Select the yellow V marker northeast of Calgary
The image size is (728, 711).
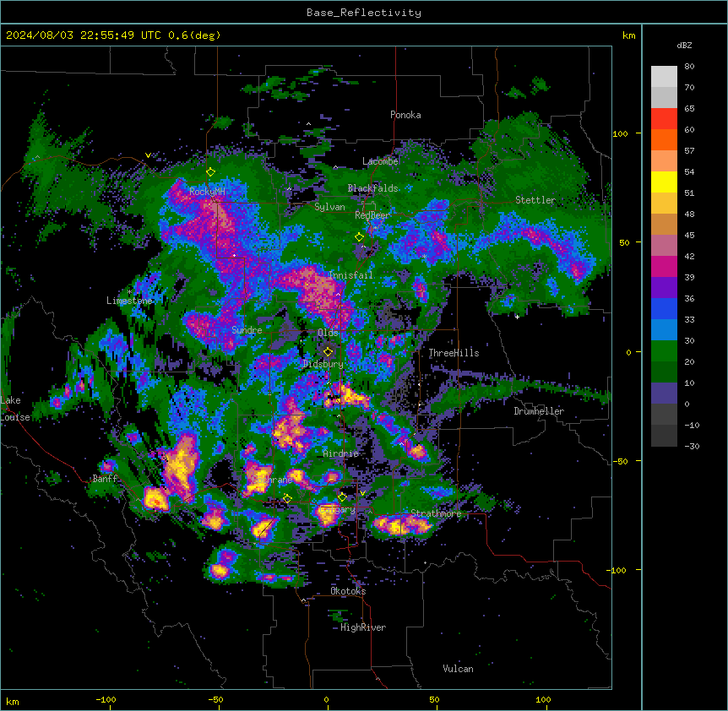tap(362, 493)
